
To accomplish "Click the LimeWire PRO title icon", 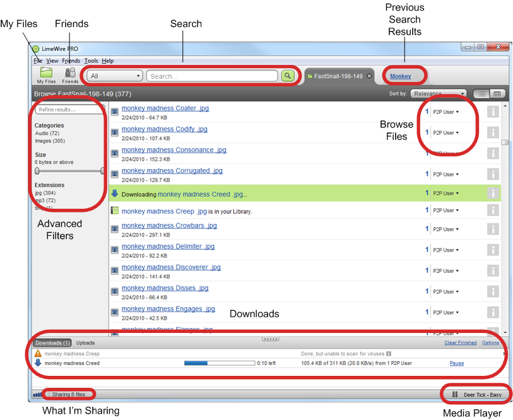I will pyautogui.click(x=36, y=49).
